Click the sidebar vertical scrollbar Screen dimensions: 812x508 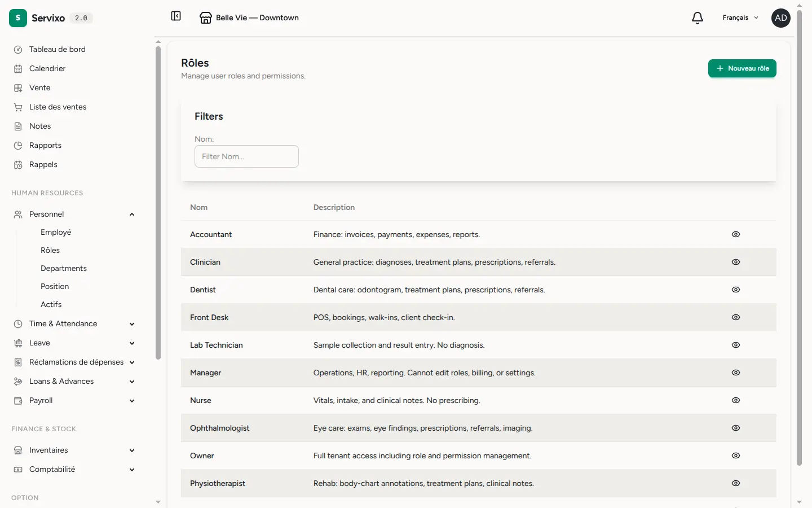tap(158, 203)
